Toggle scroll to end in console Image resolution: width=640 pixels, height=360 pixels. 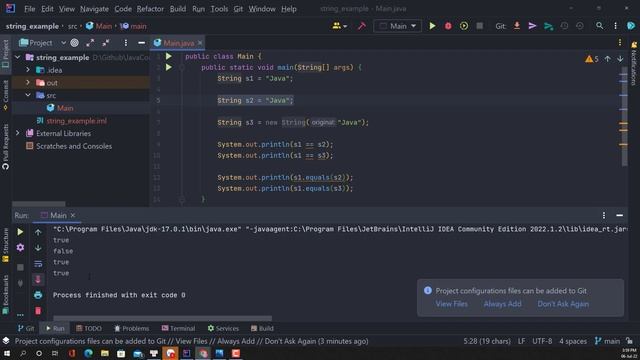(38, 279)
